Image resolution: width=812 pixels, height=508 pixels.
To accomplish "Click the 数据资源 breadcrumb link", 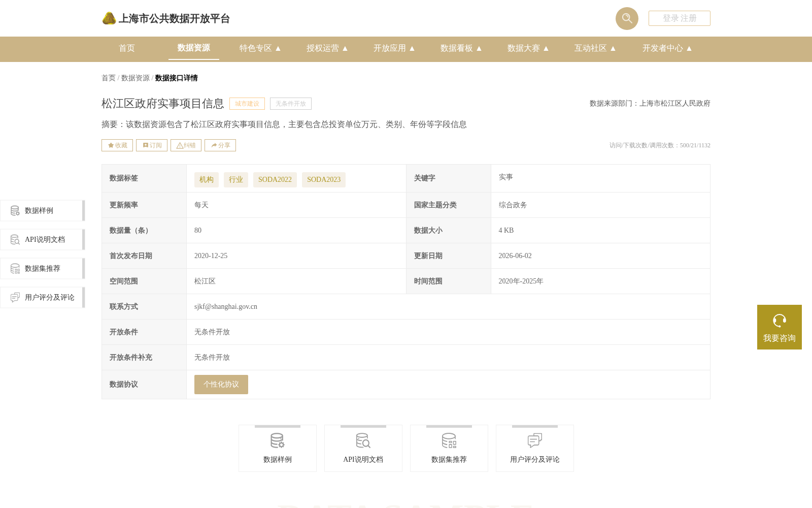I will point(136,78).
